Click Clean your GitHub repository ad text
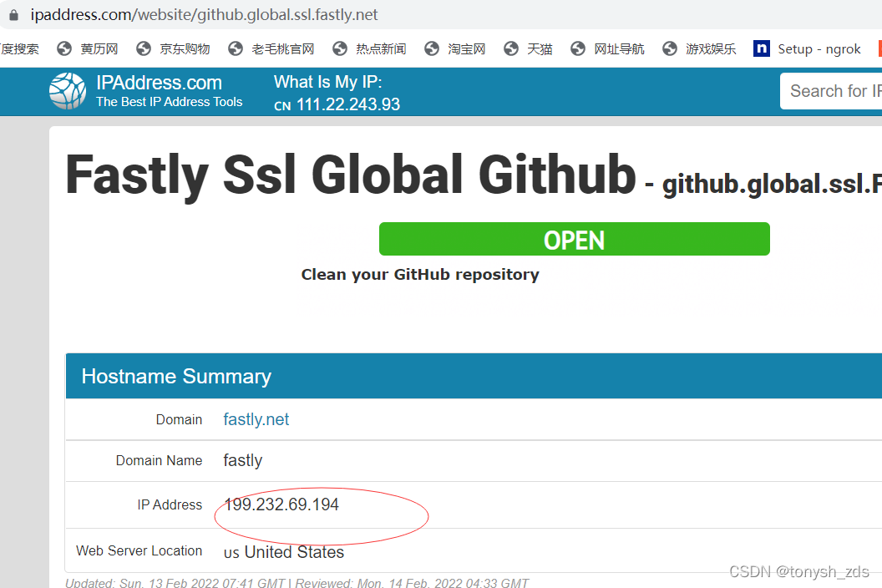This screenshot has width=882, height=588. point(420,275)
